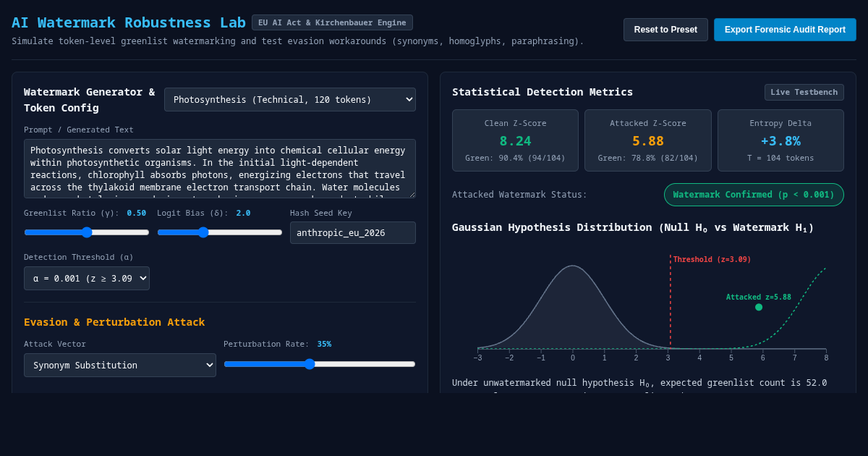The height and width of the screenshot is (456, 868).
Task: Click the Gaussian Hypothesis Distribution heading
Action: [633, 227]
